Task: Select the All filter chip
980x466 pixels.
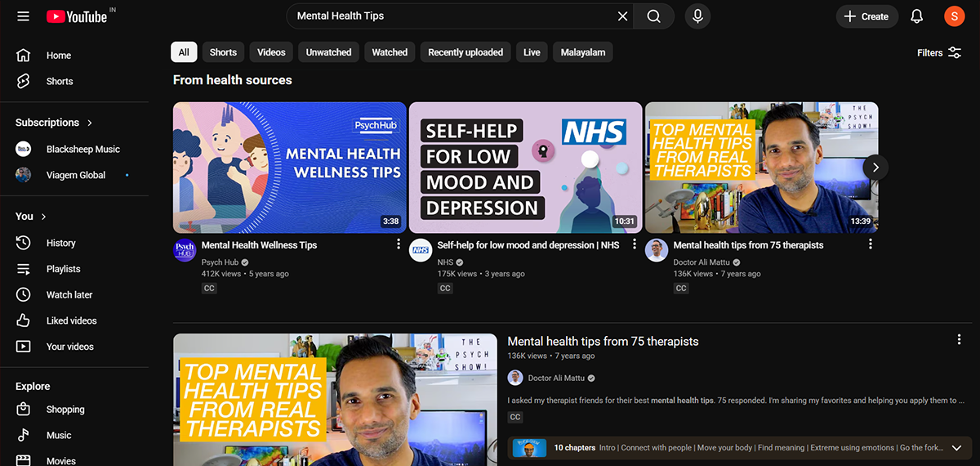Action: (184, 52)
